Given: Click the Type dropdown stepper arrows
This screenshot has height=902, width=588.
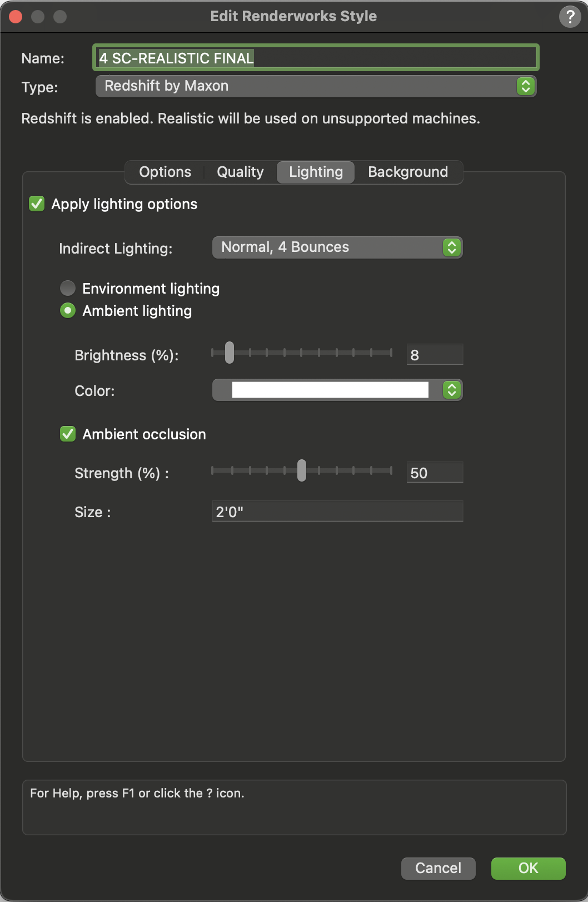Looking at the screenshot, I should coord(525,86).
